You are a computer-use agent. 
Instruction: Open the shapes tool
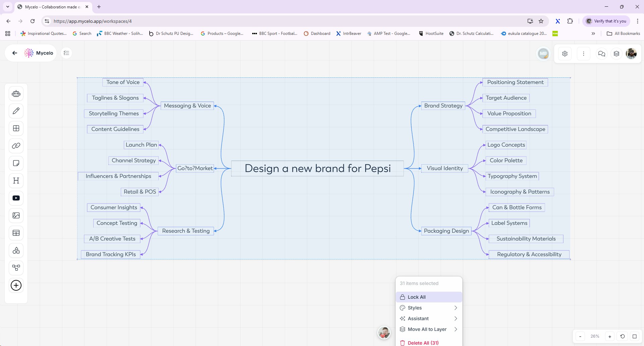16,250
